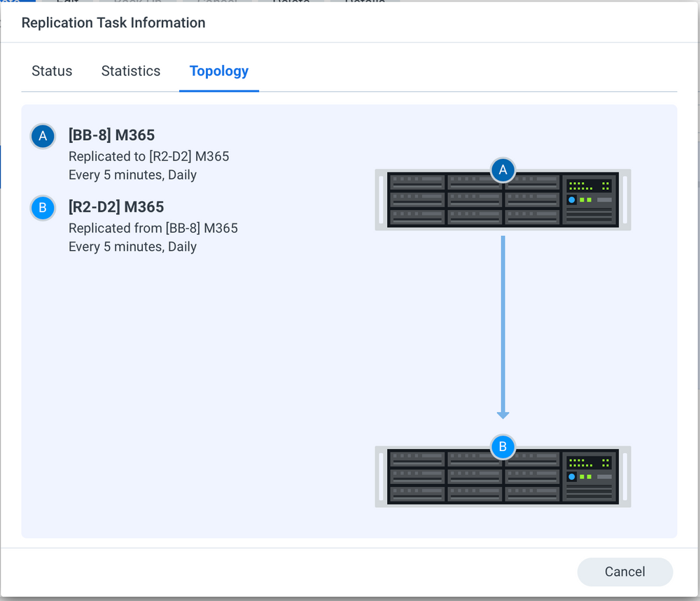The height and width of the screenshot is (601, 700).
Task: Click the B badge beside [R2-D2] M365
Action: (x=43, y=208)
